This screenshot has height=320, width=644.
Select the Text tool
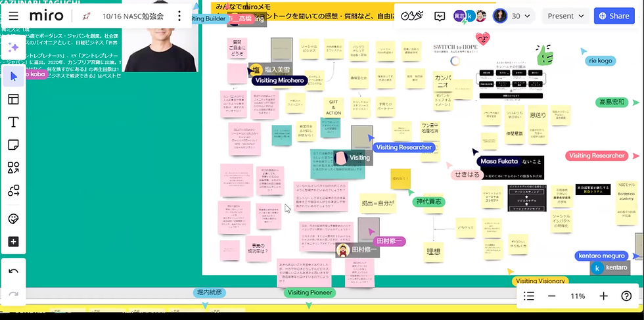click(14, 122)
